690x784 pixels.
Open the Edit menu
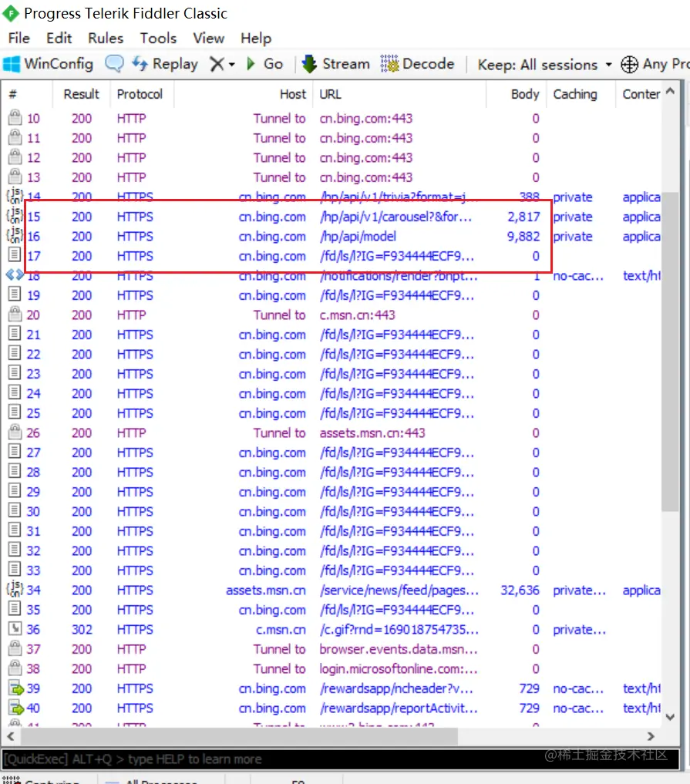click(x=59, y=39)
